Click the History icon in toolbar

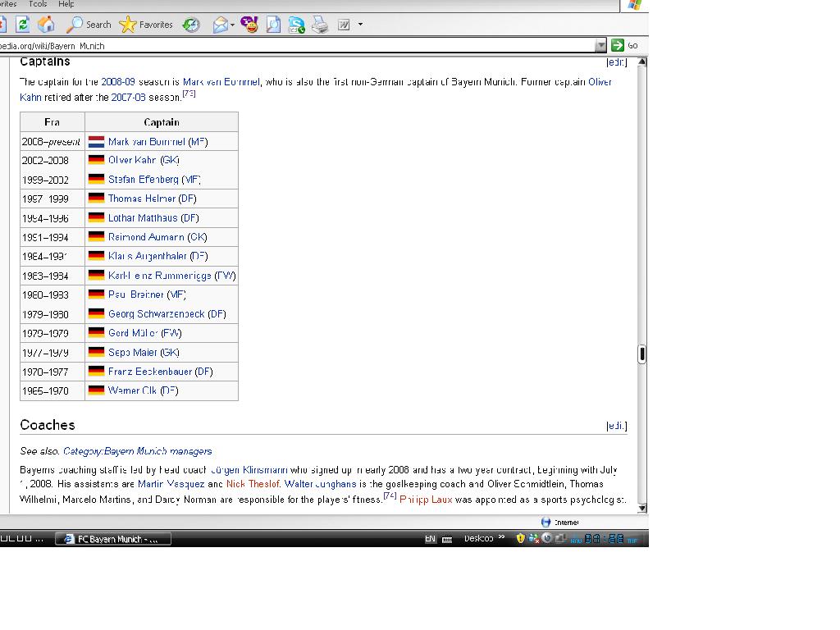coord(191,25)
